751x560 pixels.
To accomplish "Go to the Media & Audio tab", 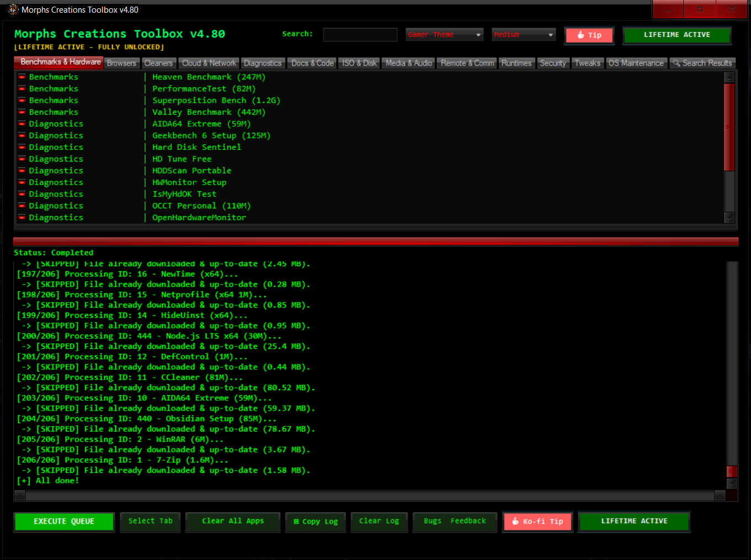I will [x=409, y=63].
